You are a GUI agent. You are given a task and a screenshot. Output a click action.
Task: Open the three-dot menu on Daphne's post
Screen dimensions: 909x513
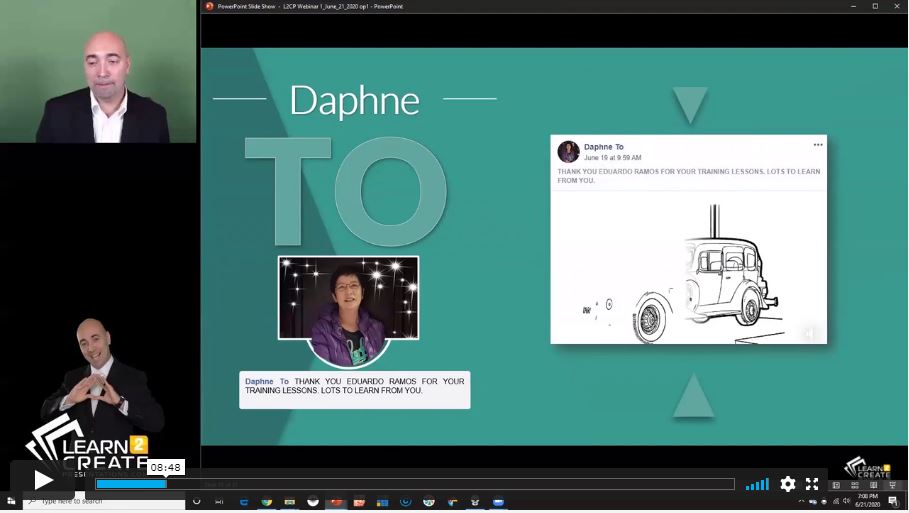point(818,145)
